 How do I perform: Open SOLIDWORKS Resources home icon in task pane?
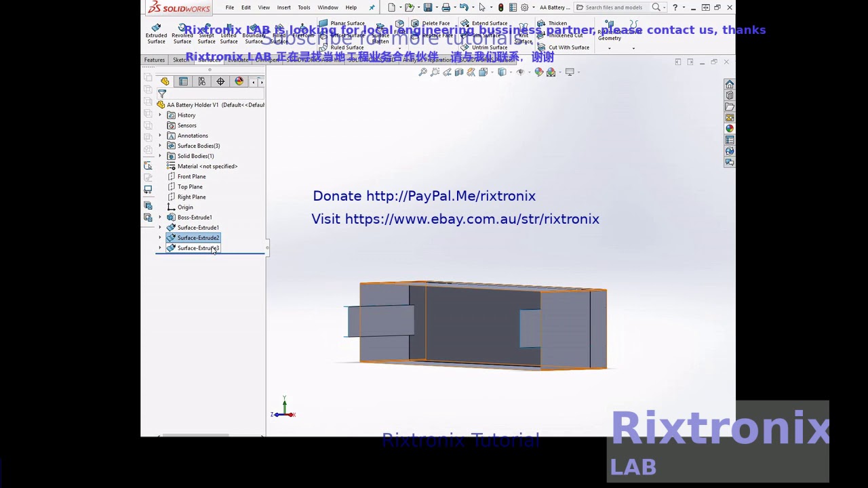point(730,84)
